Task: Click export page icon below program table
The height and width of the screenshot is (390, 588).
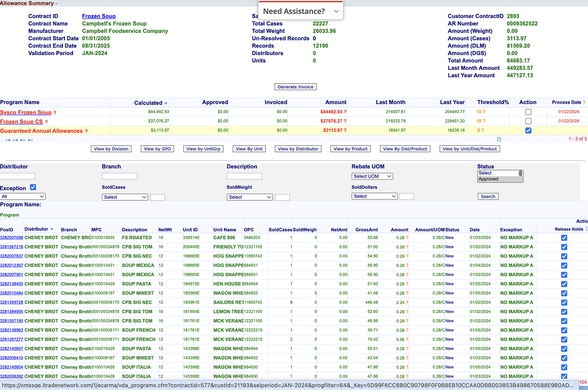Action: [499, 139]
